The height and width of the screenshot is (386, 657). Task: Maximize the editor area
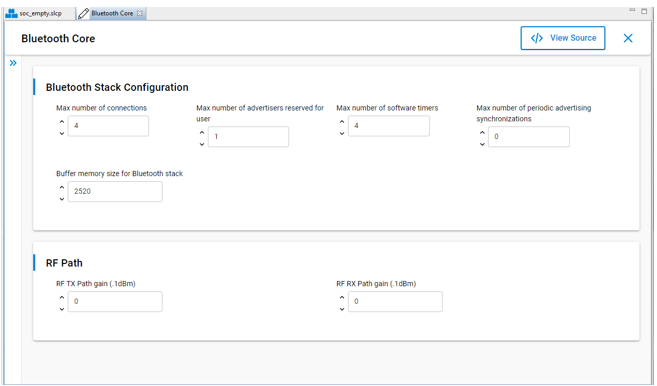point(644,11)
